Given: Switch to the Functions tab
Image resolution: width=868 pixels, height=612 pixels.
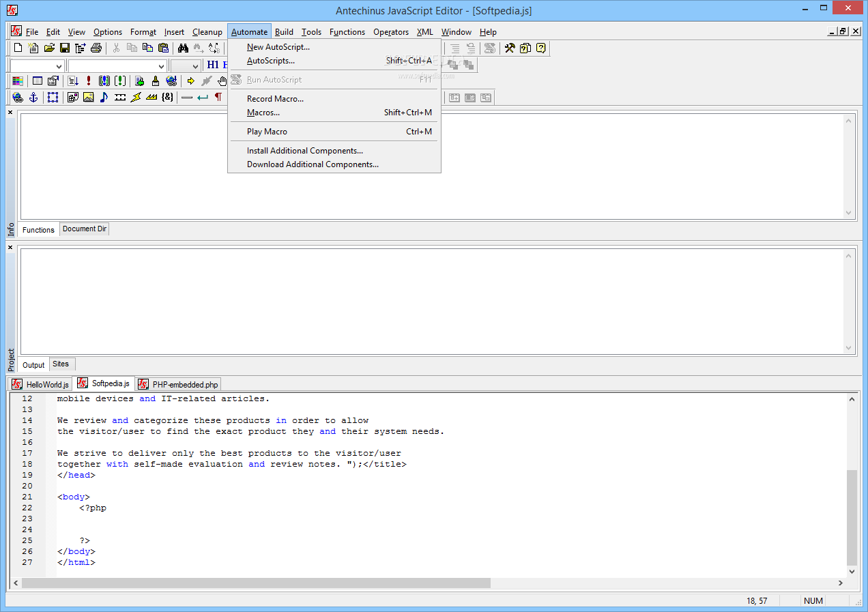Looking at the screenshot, I should coord(38,230).
